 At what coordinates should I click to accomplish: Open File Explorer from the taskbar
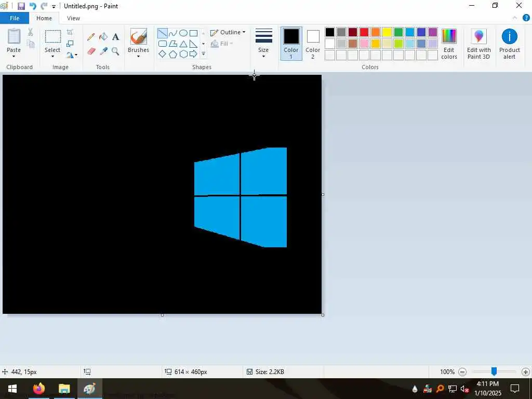[64, 389]
